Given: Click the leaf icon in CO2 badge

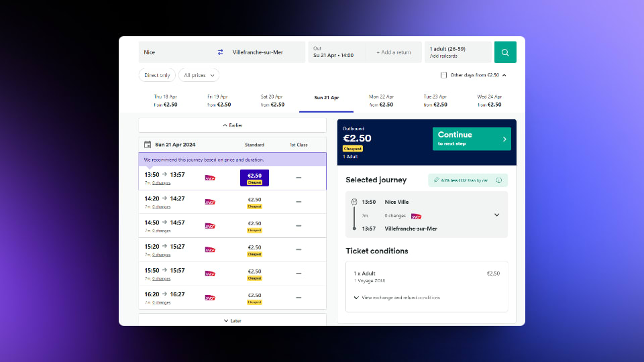Looking at the screenshot, I should pos(436,180).
